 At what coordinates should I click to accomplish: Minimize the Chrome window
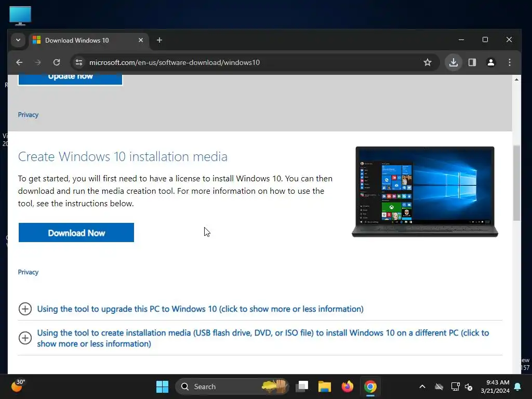pos(461,39)
